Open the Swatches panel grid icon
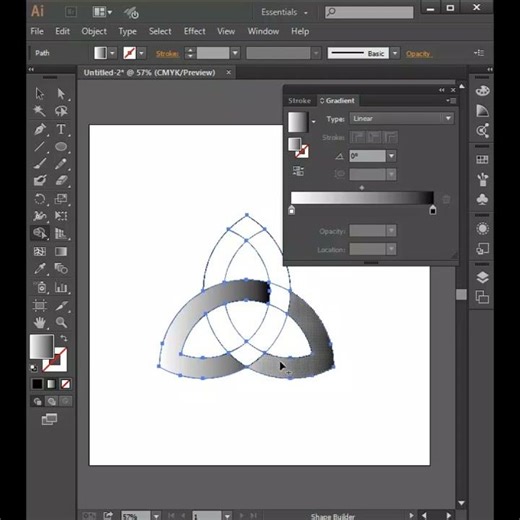 (x=482, y=159)
